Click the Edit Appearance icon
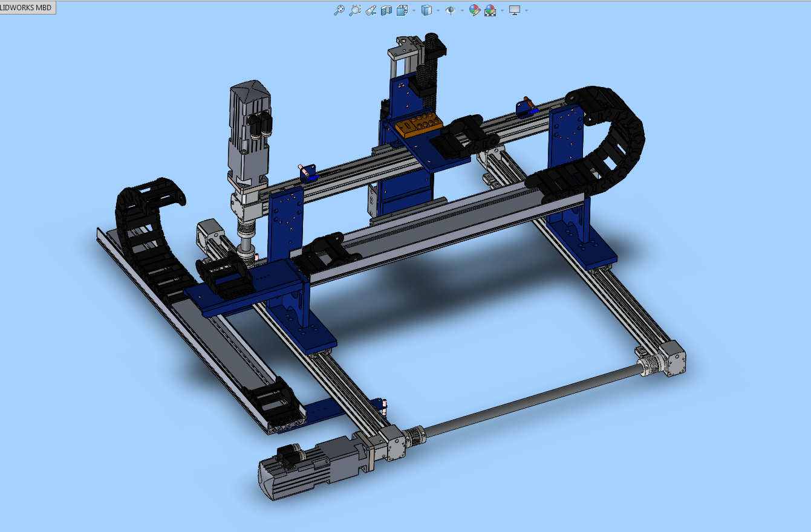This screenshot has height=532, width=811. tap(475, 10)
